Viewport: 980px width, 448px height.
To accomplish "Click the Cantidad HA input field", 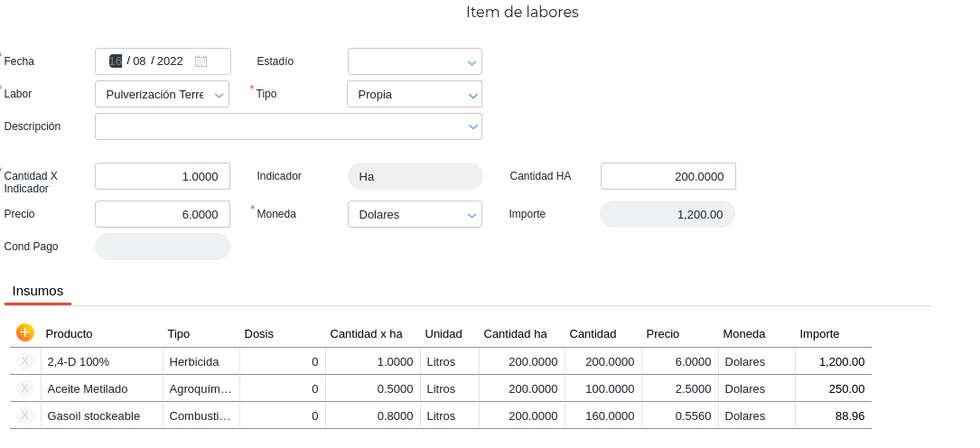I will (667, 176).
